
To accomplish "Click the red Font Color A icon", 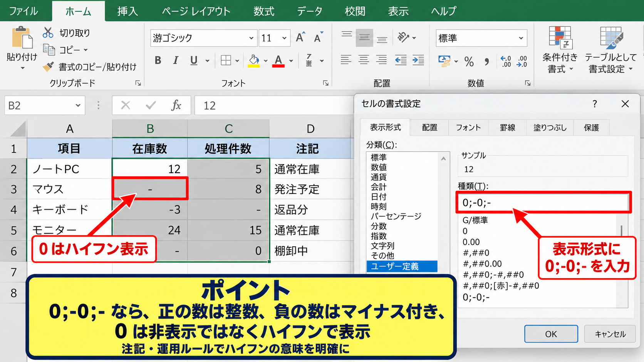I will (278, 60).
